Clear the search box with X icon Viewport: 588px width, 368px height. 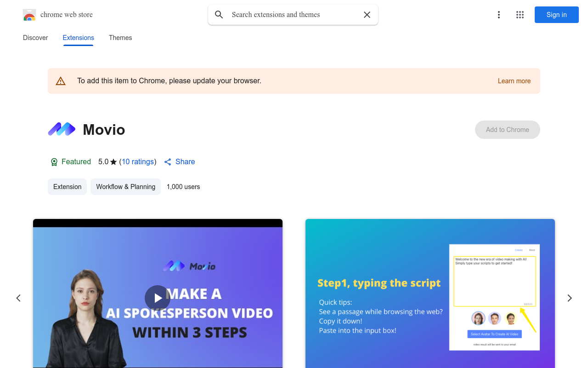coord(367,15)
